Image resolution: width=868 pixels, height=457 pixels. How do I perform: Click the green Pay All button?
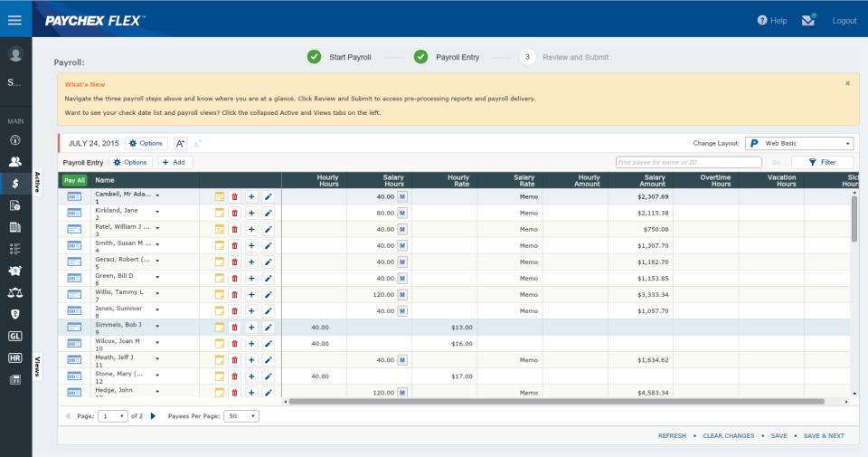(x=74, y=180)
